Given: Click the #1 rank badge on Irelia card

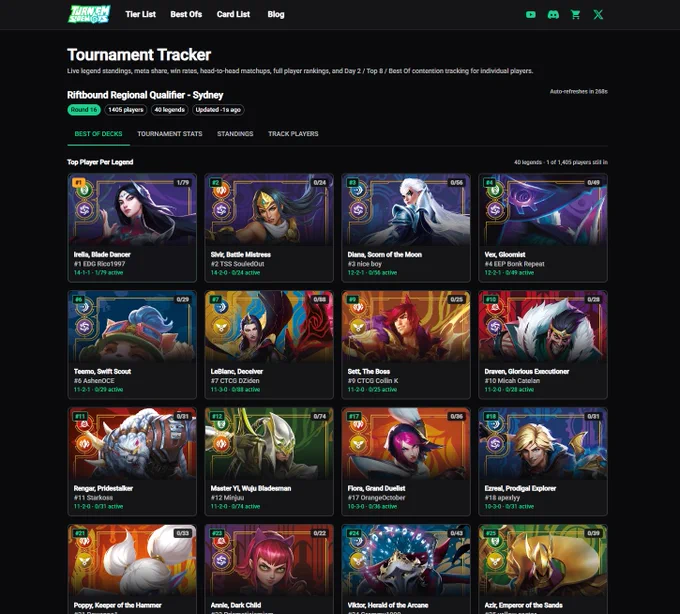Looking at the screenshot, I should coord(78,183).
